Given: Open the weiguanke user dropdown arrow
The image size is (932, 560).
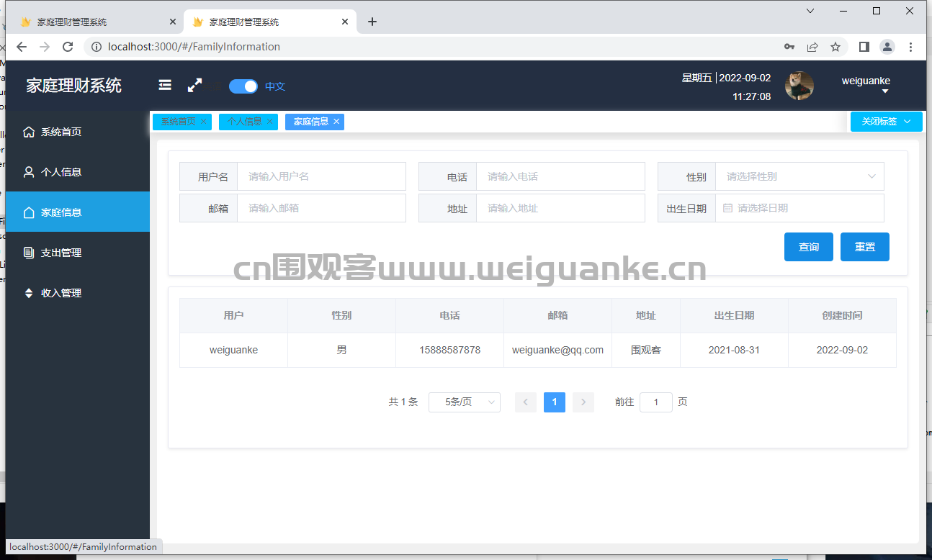Looking at the screenshot, I should tap(885, 92).
